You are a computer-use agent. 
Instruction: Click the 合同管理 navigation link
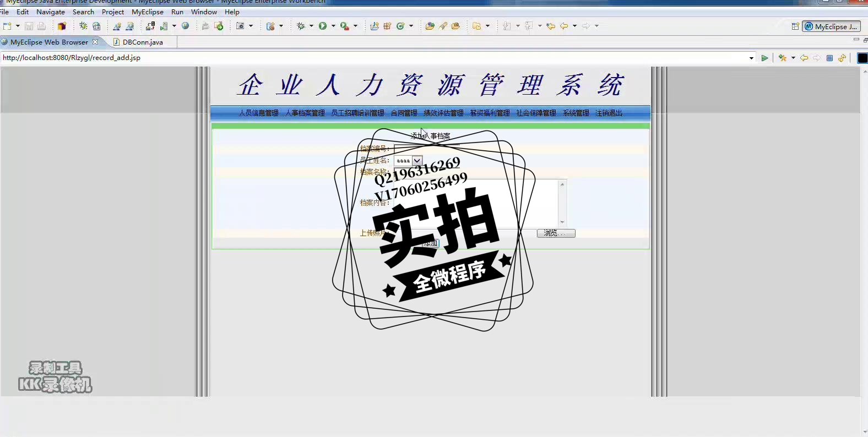pos(404,113)
